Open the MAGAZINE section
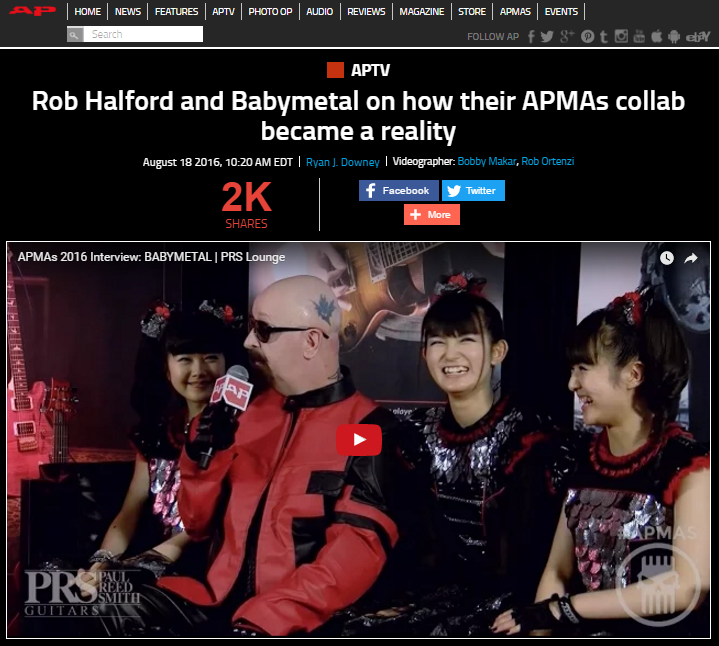This screenshot has width=719, height=646. 422,11
